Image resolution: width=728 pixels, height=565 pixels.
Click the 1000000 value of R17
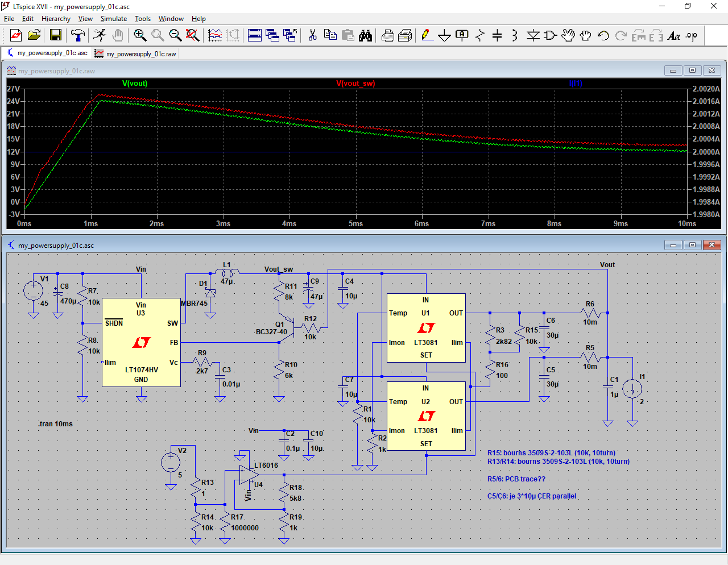(x=245, y=528)
